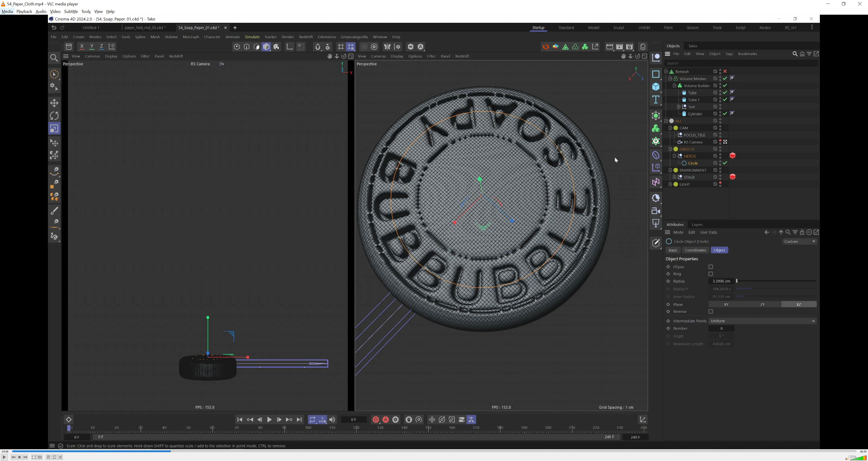Open the paper_fold_rnd_02.c4d document tab
The height and width of the screenshot is (461, 868).
[x=145, y=28]
